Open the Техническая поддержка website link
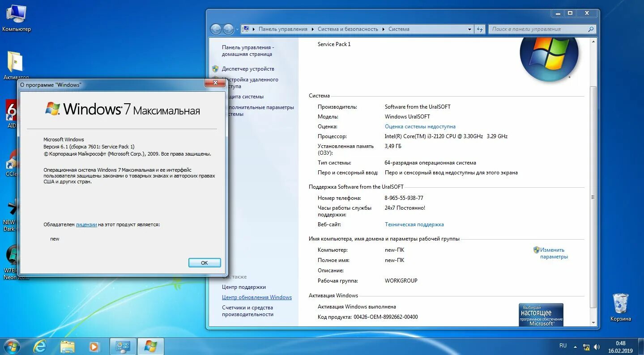The height and width of the screenshot is (355, 644). [x=414, y=224]
